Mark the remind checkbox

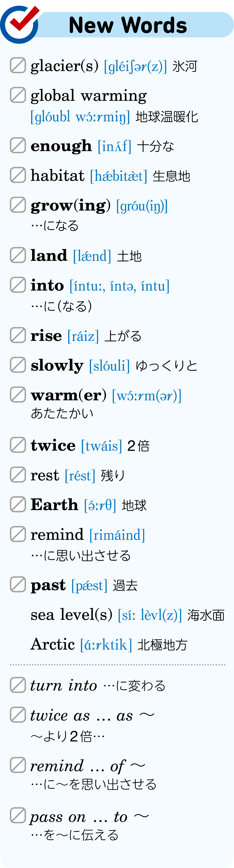click(x=18, y=534)
